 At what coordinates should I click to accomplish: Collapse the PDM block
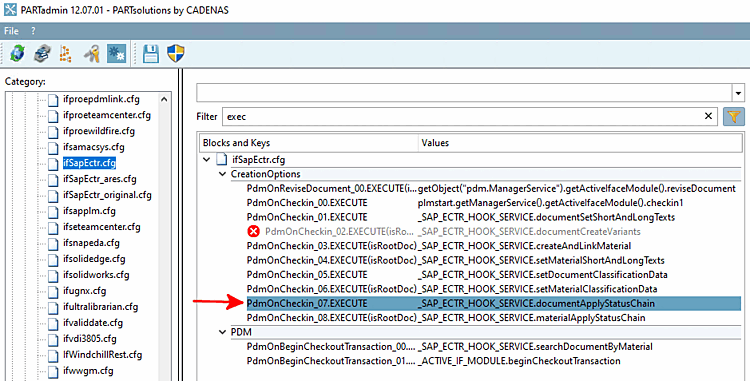(222, 332)
